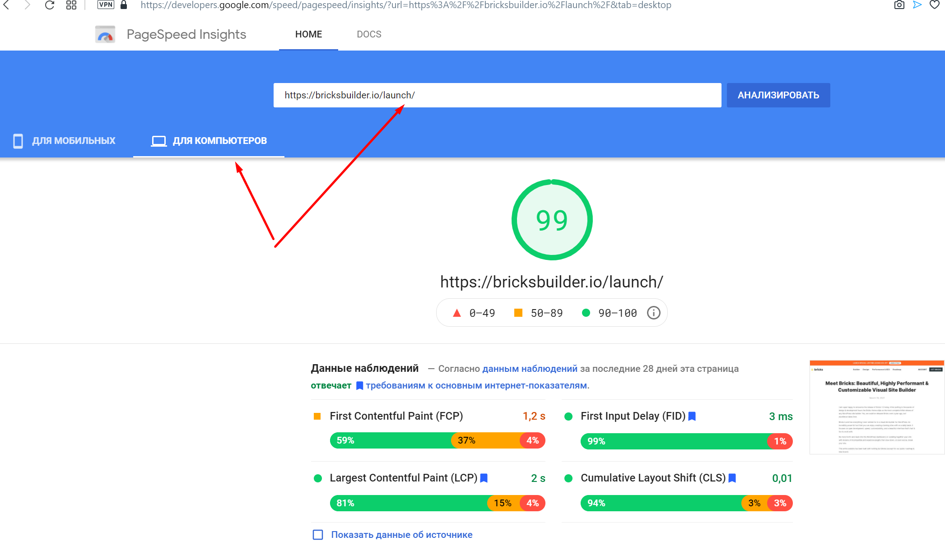Toggle the VPN badge in address bar
Image resolution: width=945 pixels, height=560 pixels.
point(106,5)
